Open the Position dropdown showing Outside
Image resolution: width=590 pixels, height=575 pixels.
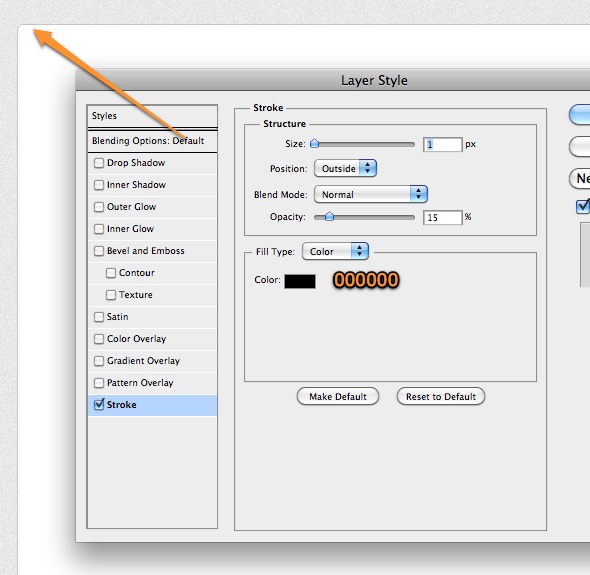click(x=345, y=169)
